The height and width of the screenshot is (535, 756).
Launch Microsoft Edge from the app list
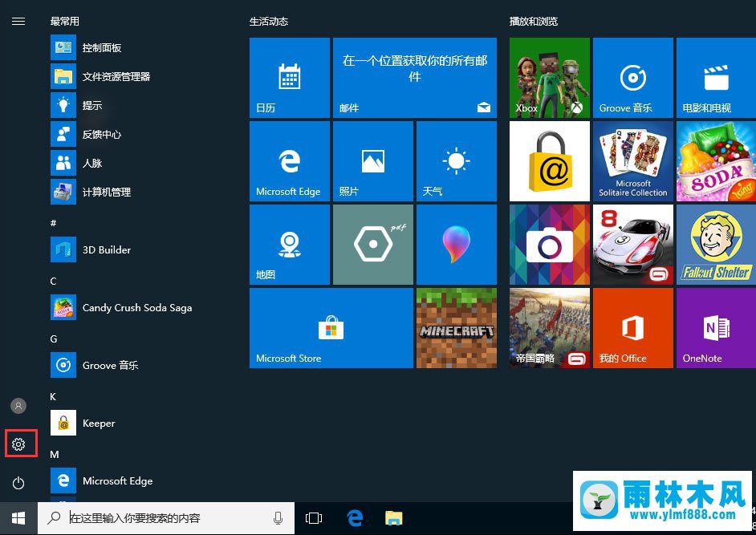102,481
